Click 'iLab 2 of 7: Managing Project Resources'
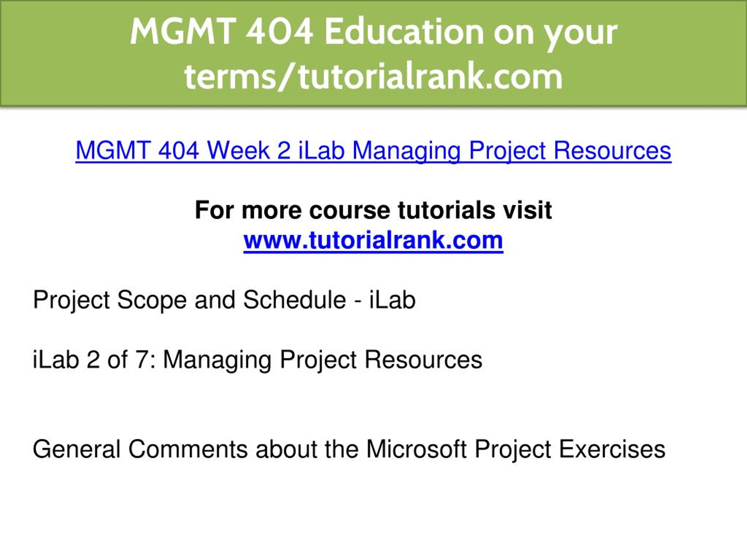Viewport: 747px width, 560px height. click(257, 360)
